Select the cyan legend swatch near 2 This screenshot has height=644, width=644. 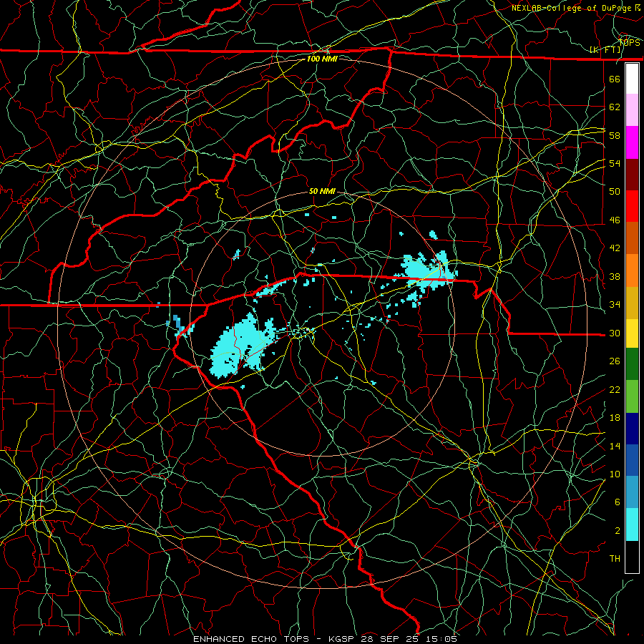(632, 525)
